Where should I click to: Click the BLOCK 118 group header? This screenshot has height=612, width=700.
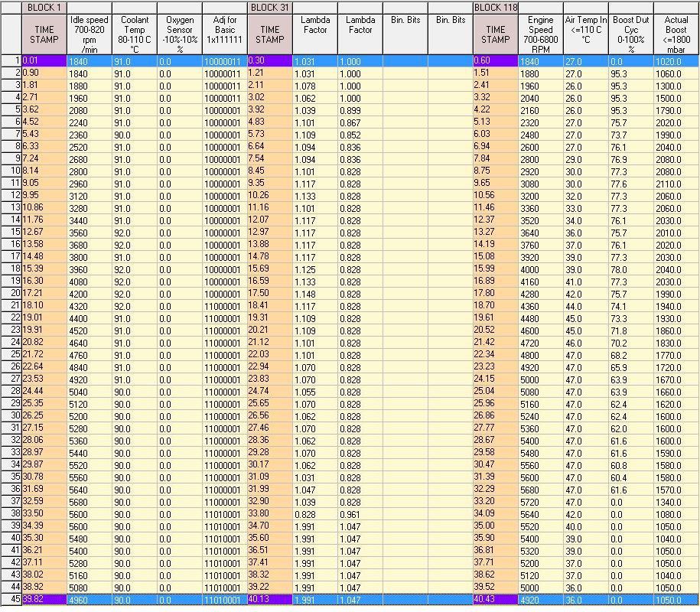coord(496,7)
